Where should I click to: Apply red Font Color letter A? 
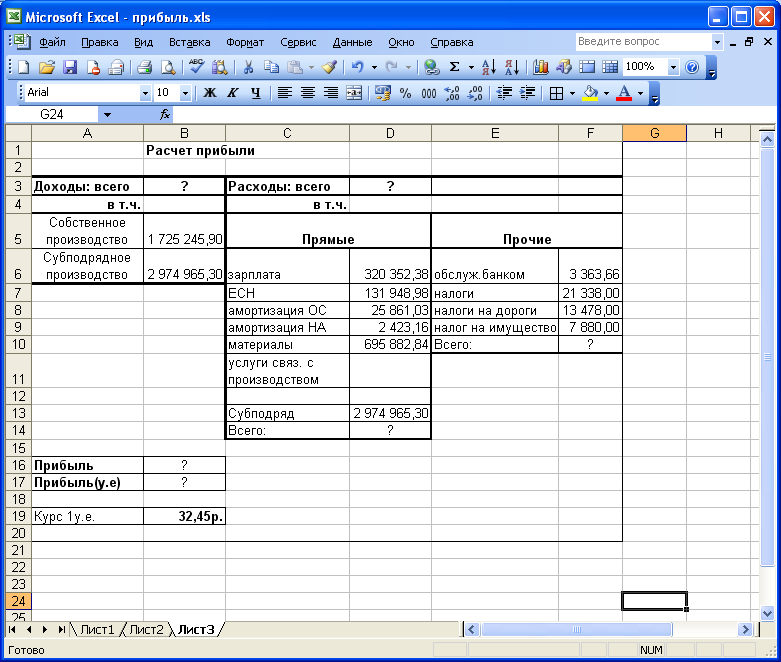pyautogui.click(x=624, y=93)
